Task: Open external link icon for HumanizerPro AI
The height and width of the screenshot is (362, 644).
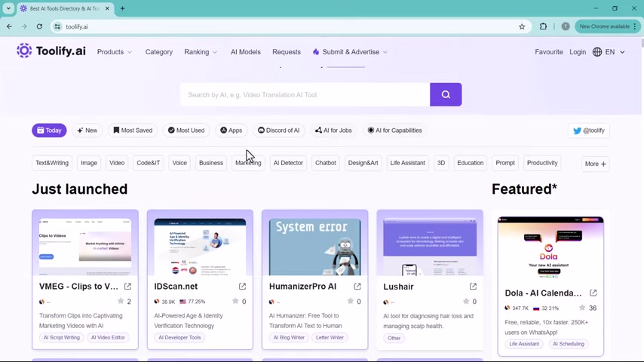Action: coord(357,287)
